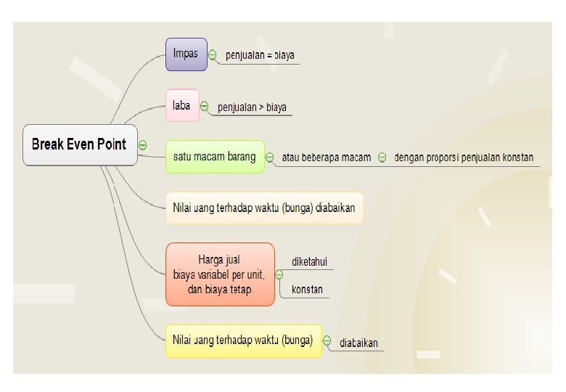Collapse the Break Even Point root branches
Viewport: 566px width, 392px height.
[x=142, y=144]
